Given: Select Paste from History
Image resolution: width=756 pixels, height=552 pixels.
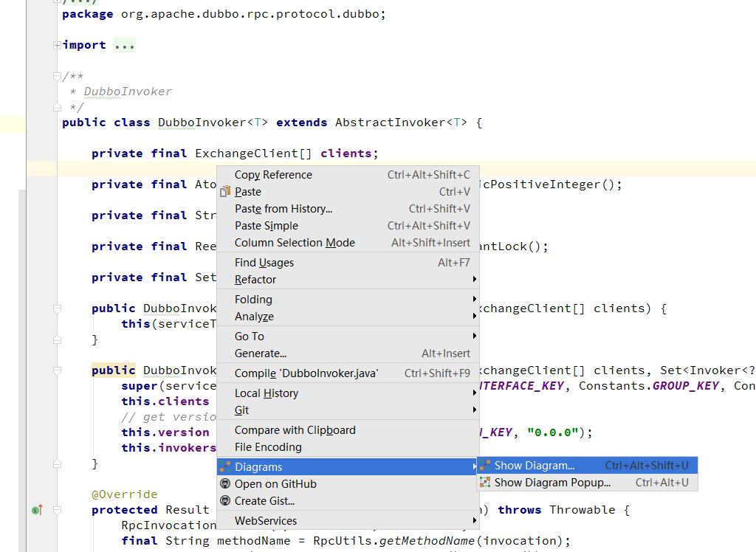Looking at the screenshot, I should [x=348, y=209].
